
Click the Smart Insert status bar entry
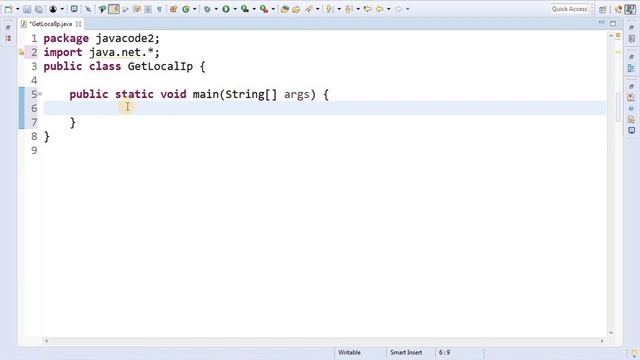click(406, 352)
